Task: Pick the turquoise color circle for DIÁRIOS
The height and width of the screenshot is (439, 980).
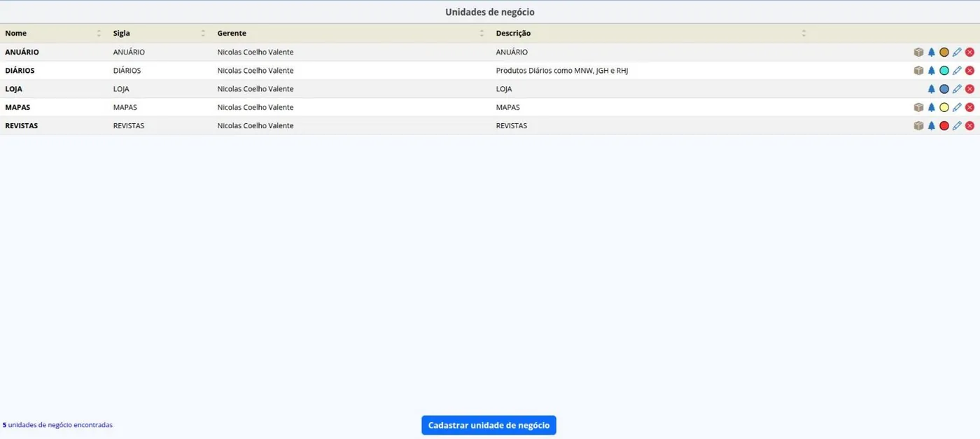Action: pos(944,70)
